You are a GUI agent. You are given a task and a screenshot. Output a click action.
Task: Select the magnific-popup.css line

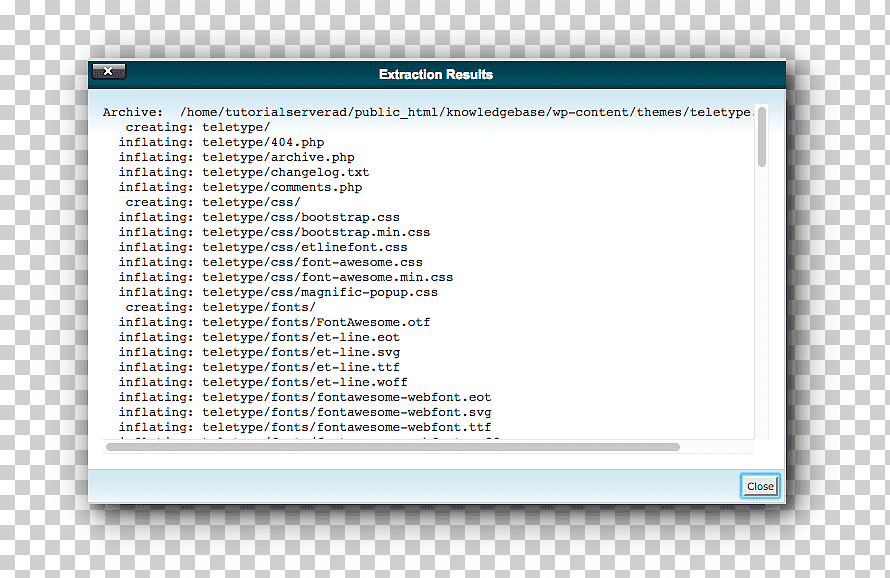tap(278, 292)
